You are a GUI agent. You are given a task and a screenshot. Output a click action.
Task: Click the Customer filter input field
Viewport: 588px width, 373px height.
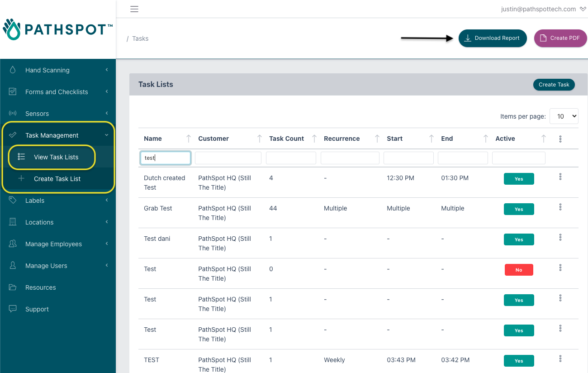[228, 158]
